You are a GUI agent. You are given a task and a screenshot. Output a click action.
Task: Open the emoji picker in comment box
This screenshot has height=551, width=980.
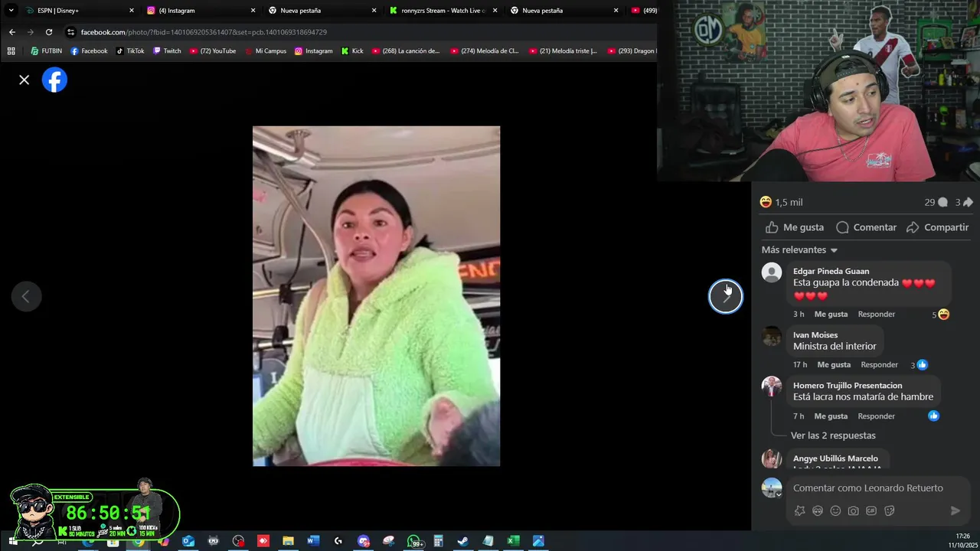pyautogui.click(x=835, y=510)
